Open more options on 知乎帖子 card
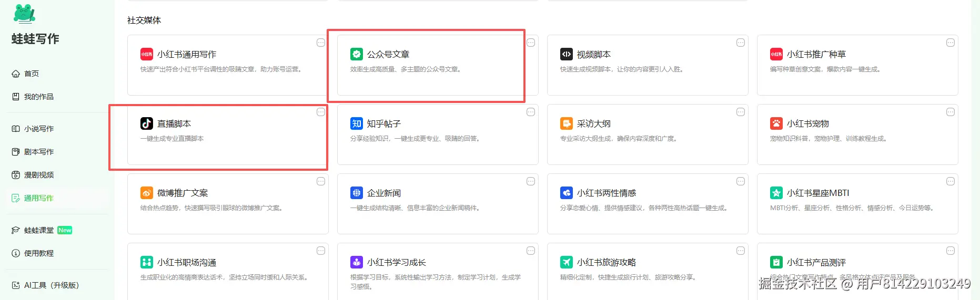Screen dimensions: 980x300 click(531, 112)
